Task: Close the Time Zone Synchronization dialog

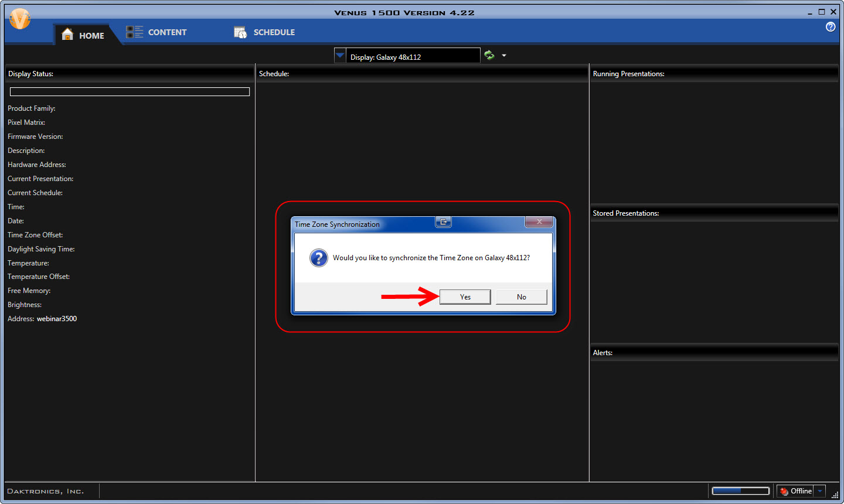Action: pyautogui.click(x=539, y=222)
